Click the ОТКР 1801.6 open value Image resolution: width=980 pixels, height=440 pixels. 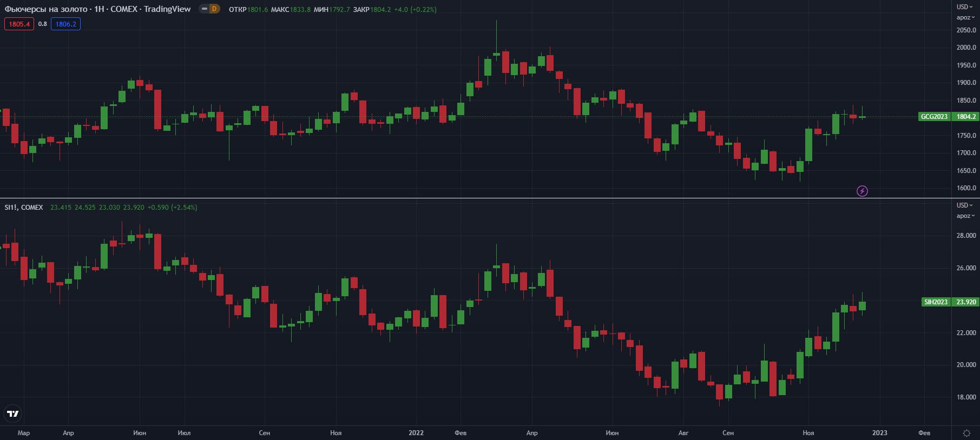point(248,9)
